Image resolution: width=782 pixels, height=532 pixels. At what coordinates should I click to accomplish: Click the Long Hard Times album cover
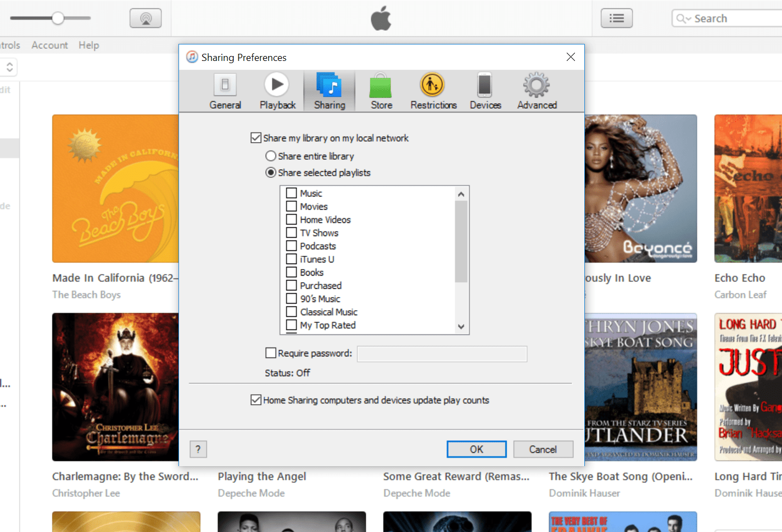748,387
